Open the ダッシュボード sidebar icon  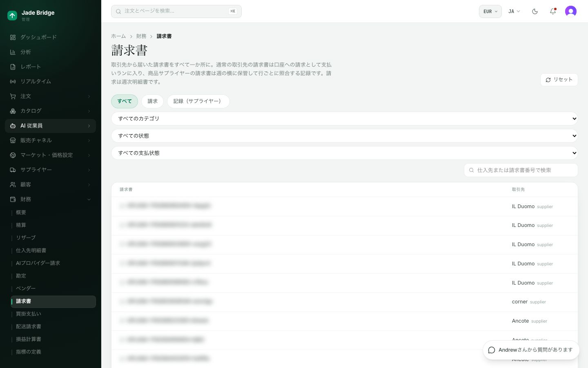pyautogui.click(x=13, y=37)
